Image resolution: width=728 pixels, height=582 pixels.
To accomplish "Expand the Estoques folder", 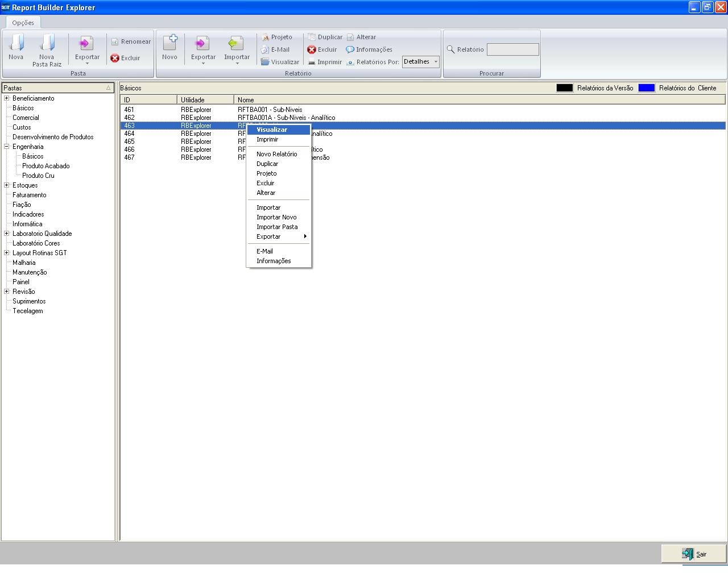I will coord(7,185).
